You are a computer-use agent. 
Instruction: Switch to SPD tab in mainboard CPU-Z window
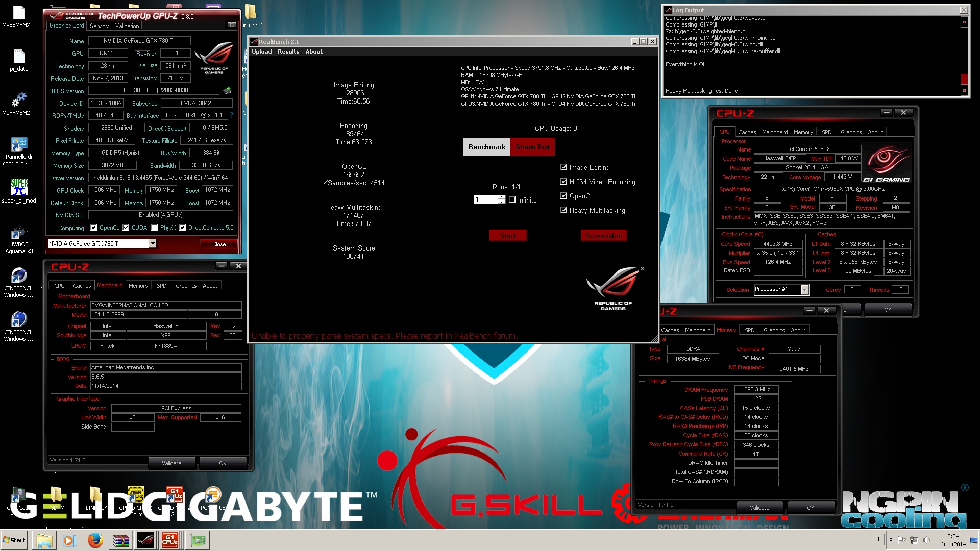coord(162,286)
